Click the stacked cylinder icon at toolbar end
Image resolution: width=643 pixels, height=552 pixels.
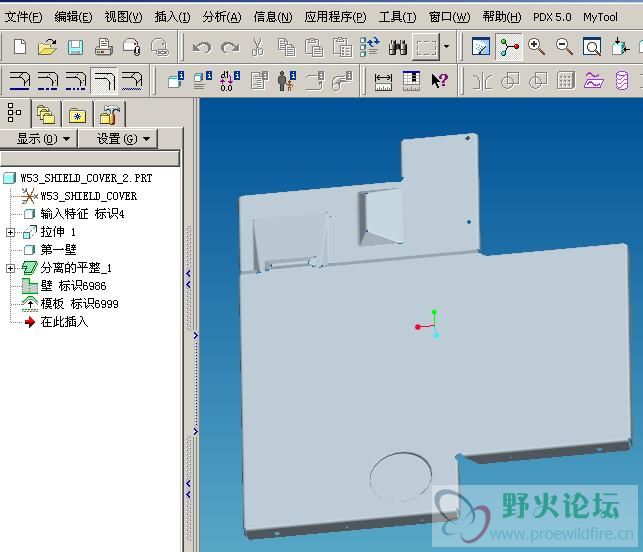[622, 80]
